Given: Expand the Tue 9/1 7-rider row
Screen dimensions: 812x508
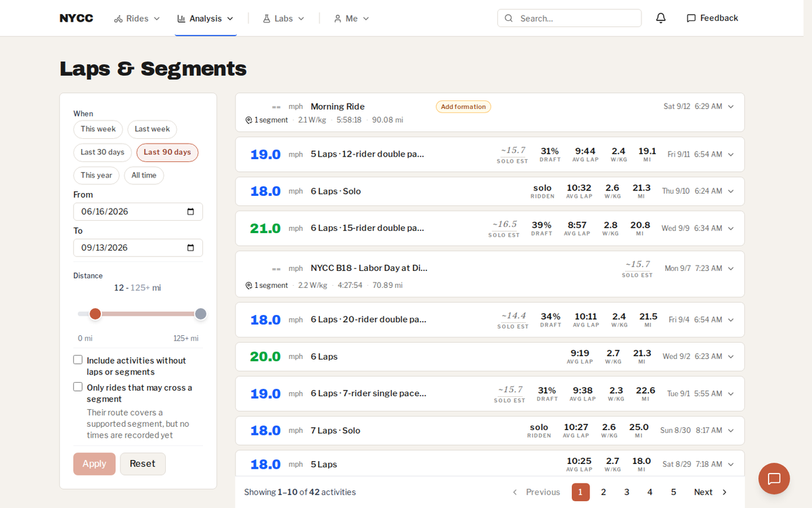Looking at the screenshot, I should [731, 394].
